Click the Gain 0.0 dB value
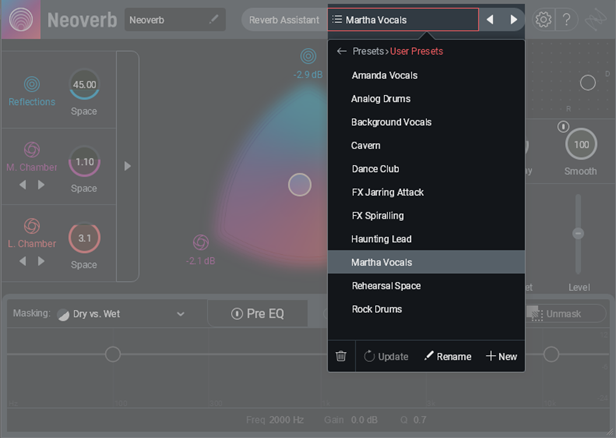 pyautogui.click(x=364, y=420)
